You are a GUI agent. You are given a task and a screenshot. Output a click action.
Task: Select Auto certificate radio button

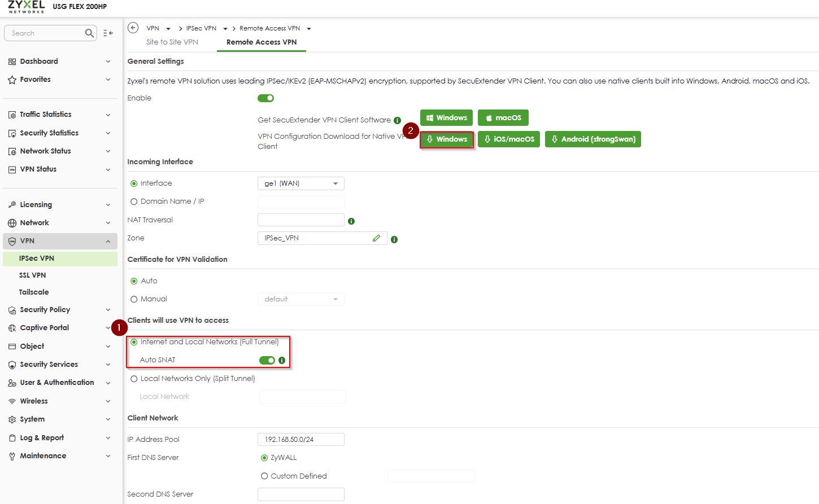134,281
